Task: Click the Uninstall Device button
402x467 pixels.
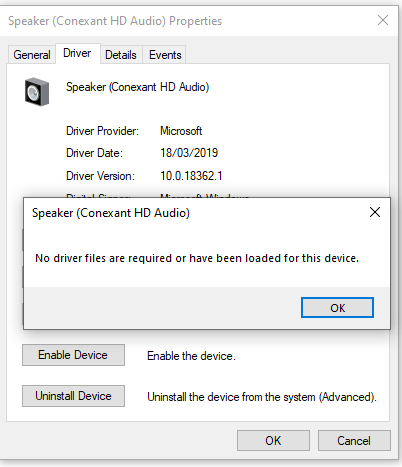Action: click(x=73, y=396)
